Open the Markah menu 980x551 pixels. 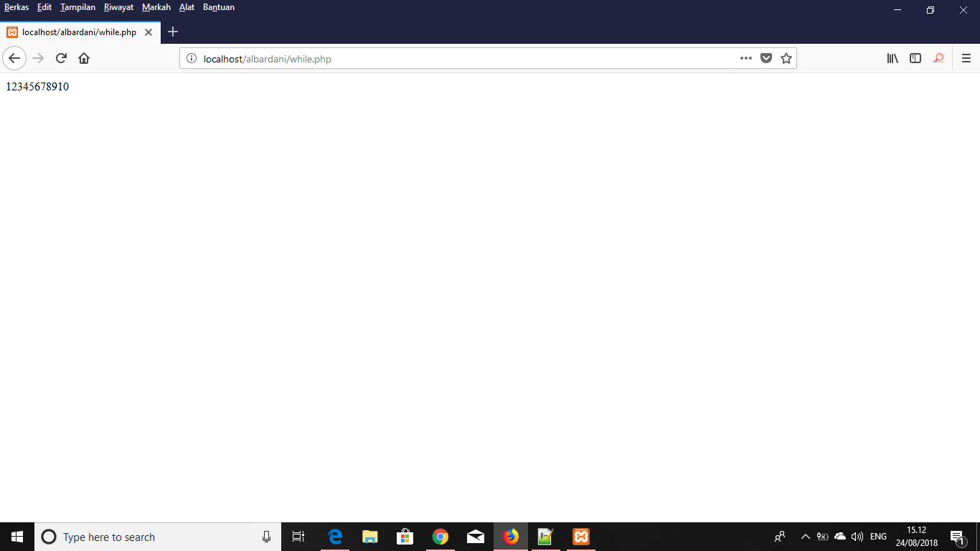[x=156, y=7]
